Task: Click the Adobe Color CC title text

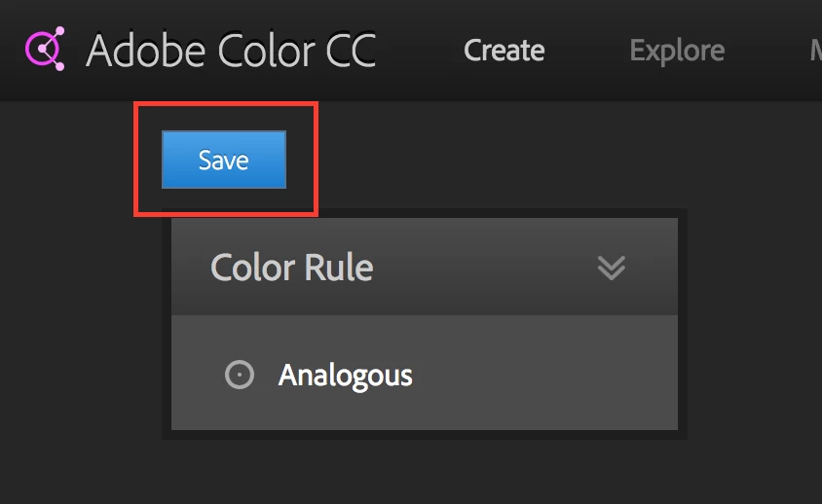Action: (x=231, y=51)
